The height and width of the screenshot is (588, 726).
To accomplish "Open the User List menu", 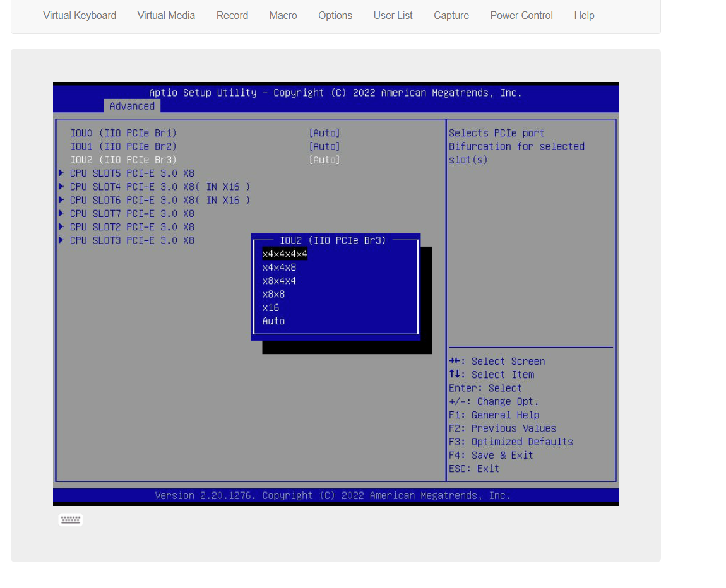I will click(x=393, y=16).
